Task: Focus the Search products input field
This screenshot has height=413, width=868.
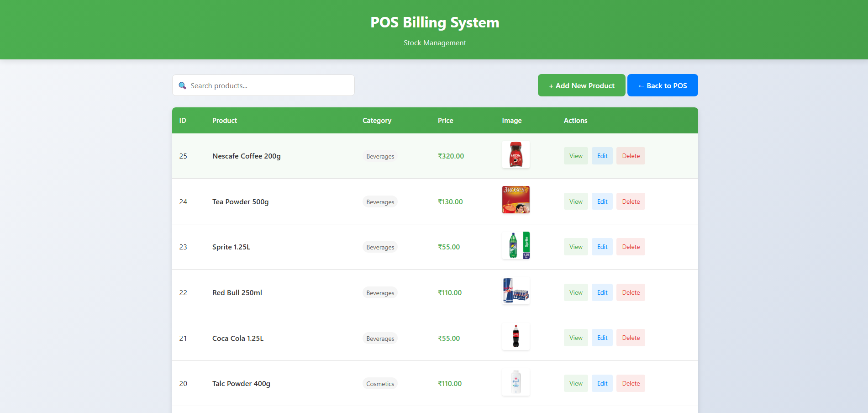Action: point(269,86)
